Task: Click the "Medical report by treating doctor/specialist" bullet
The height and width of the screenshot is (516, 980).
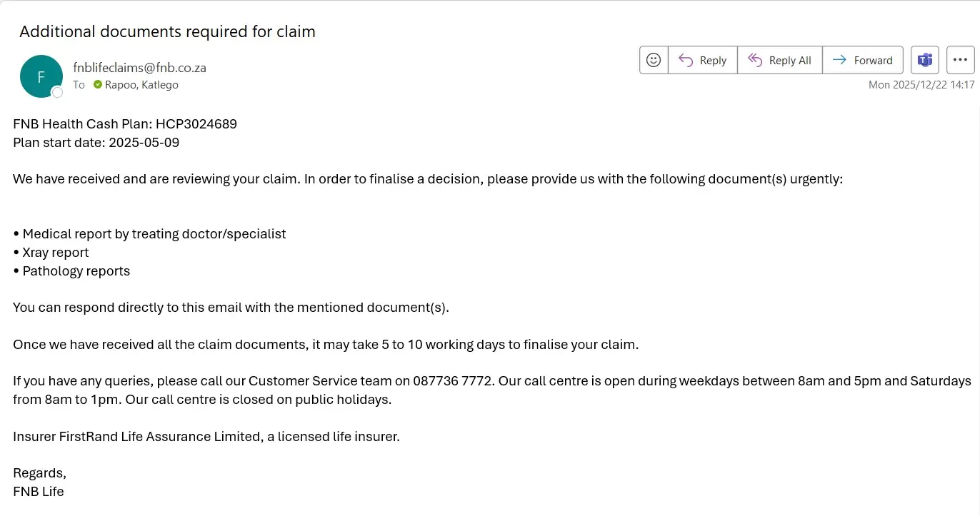Action: tap(154, 234)
